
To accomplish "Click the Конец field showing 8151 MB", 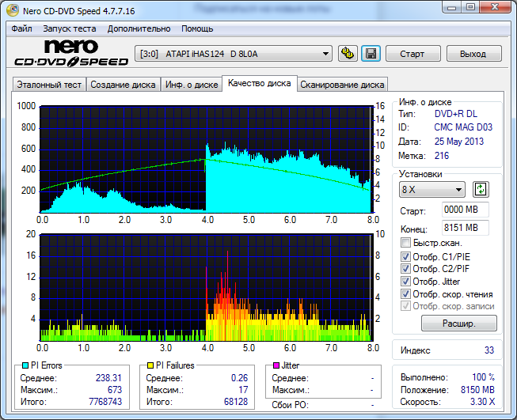I will tap(465, 229).
